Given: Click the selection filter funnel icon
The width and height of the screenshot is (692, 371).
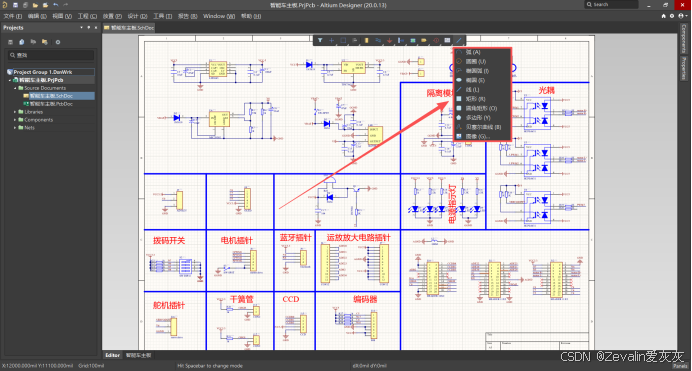Looking at the screenshot, I should point(320,41).
